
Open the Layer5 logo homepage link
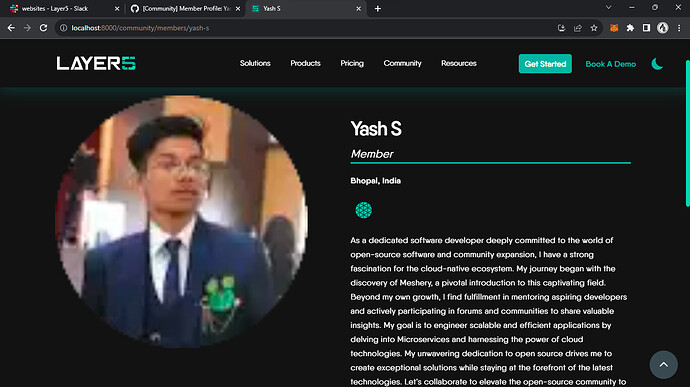(x=96, y=63)
